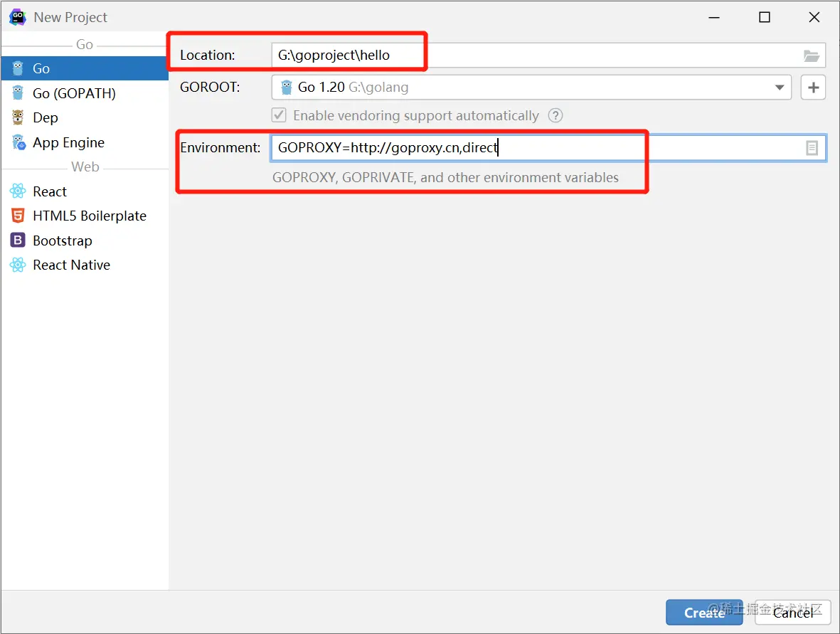Choose the Dep project type
This screenshot has height=634, width=840.
click(85, 117)
